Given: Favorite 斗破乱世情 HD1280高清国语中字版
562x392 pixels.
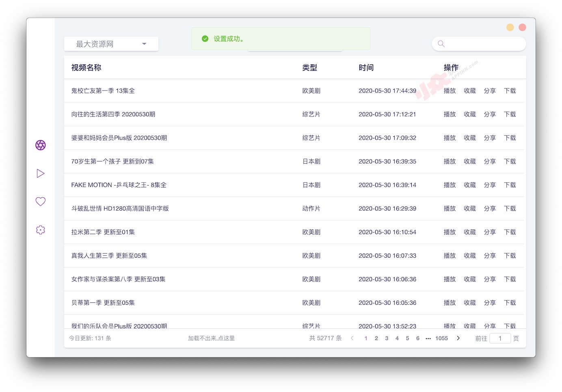Looking at the screenshot, I should click(x=470, y=209).
